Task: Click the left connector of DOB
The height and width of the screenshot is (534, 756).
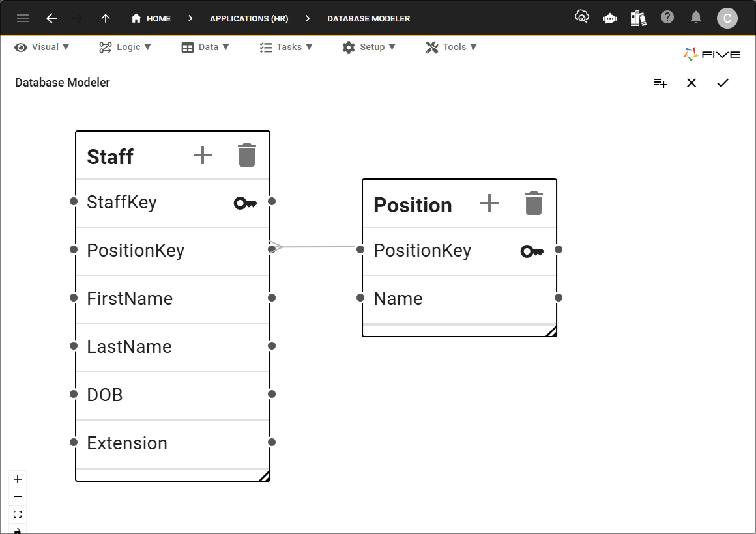Action: tap(73, 394)
